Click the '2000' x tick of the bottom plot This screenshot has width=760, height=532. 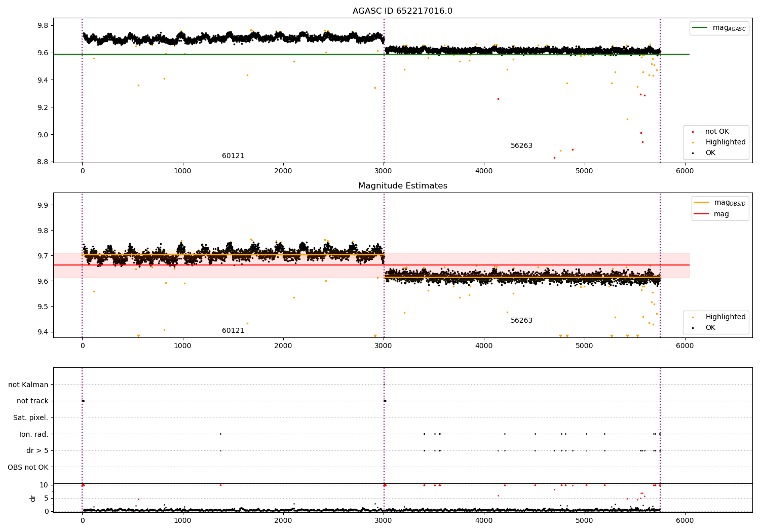pyautogui.click(x=283, y=520)
